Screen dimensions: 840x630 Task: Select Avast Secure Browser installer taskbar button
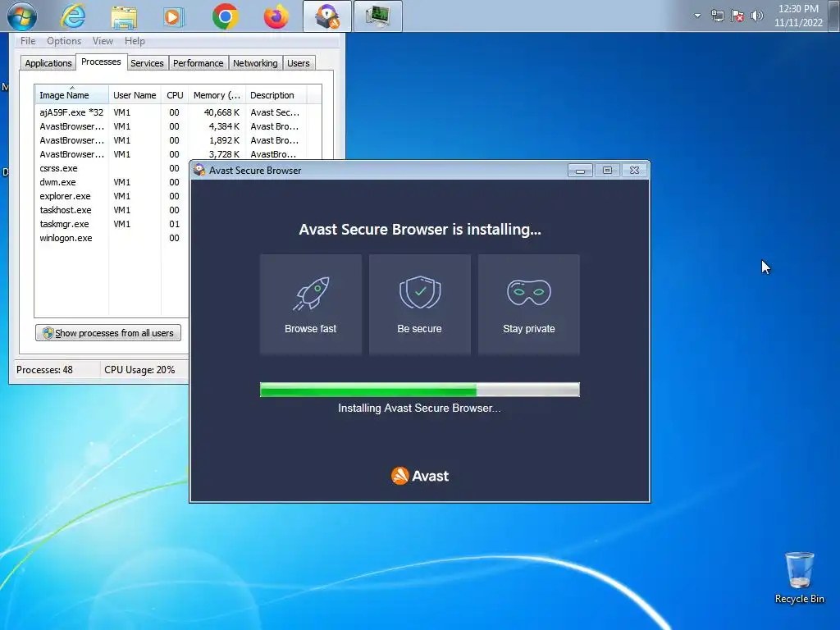click(327, 16)
